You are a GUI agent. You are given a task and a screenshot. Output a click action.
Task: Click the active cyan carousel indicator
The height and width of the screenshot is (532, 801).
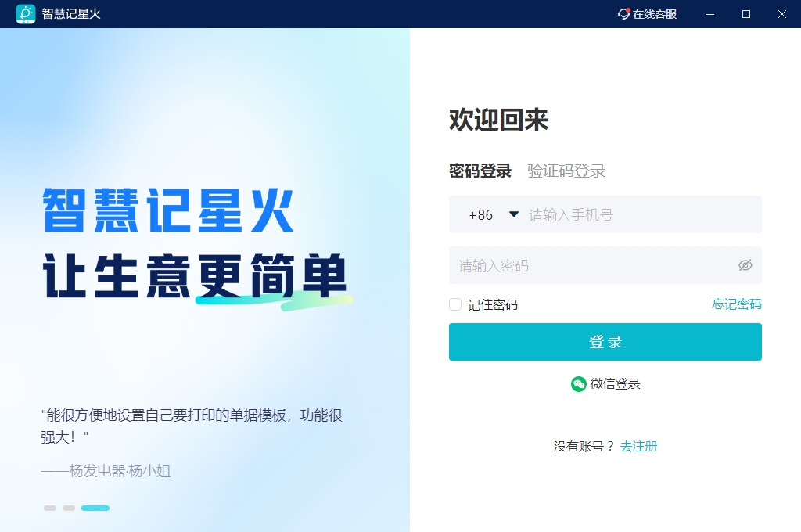(95, 508)
